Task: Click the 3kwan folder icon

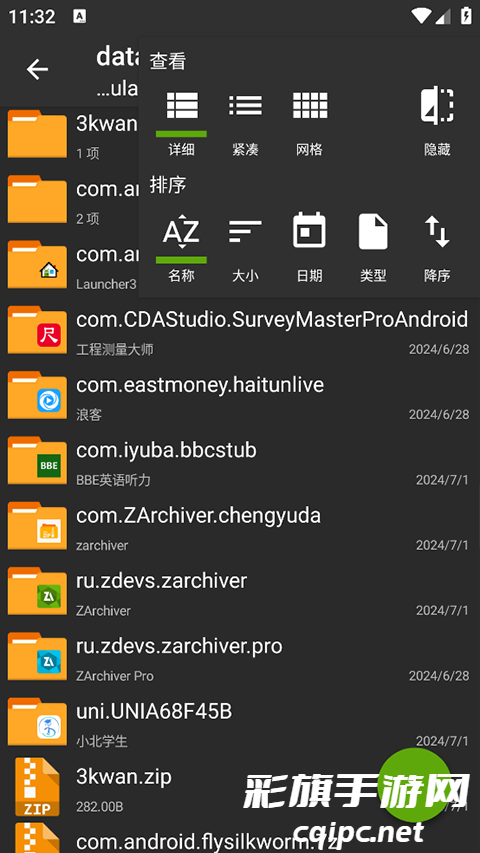Action: [x=37, y=134]
